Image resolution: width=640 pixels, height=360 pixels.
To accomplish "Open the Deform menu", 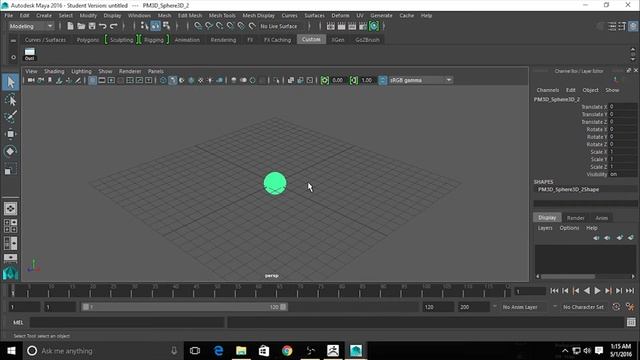I will (340, 16).
